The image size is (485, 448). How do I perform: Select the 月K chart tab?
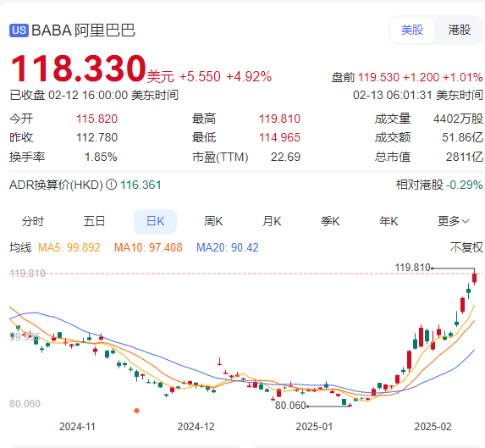click(x=272, y=222)
